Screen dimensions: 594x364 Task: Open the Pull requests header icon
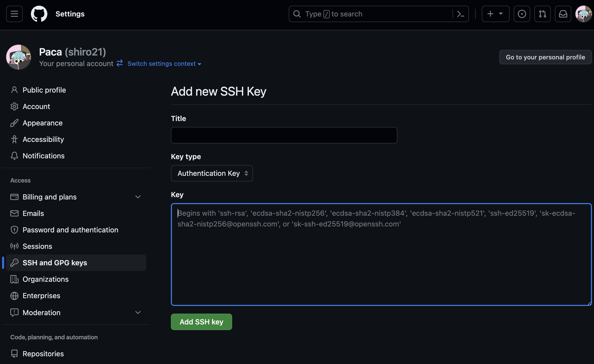pos(542,14)
